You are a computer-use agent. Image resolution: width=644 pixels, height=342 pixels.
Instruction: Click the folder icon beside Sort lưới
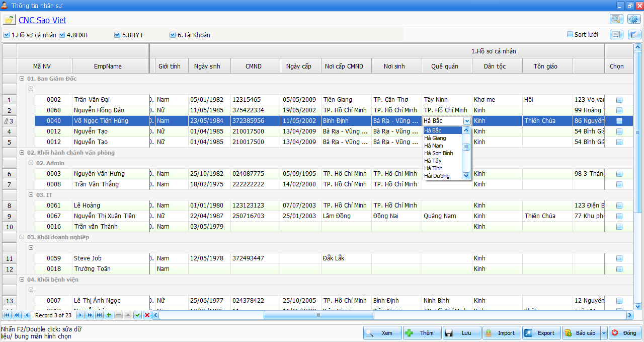tap(634, 35)
